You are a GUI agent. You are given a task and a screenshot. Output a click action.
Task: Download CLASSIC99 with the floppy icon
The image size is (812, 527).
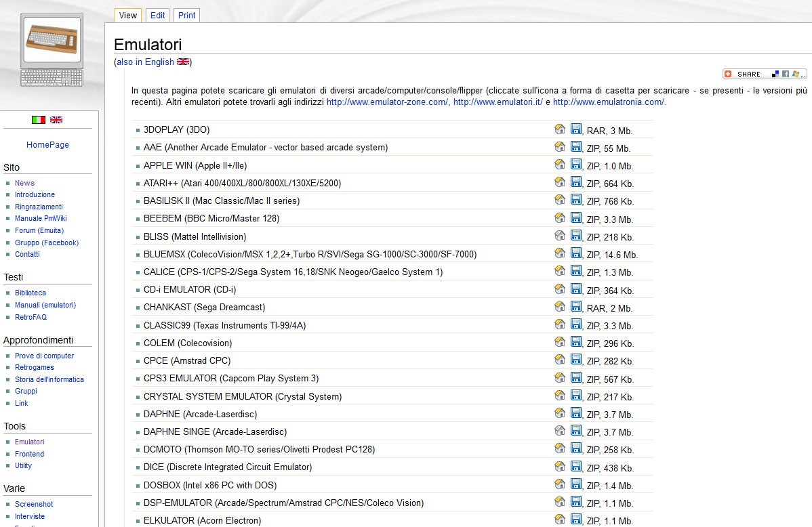[x=576, y=324]
